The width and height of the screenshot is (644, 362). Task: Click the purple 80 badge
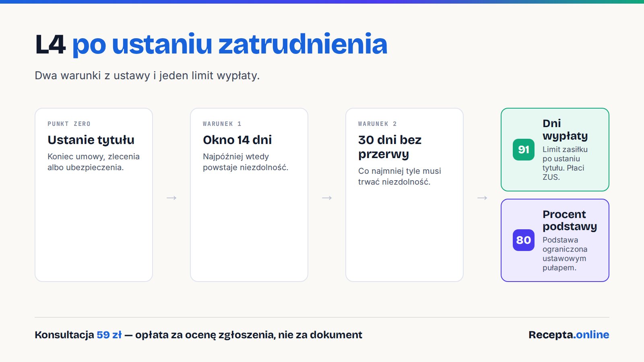point(523,240)
